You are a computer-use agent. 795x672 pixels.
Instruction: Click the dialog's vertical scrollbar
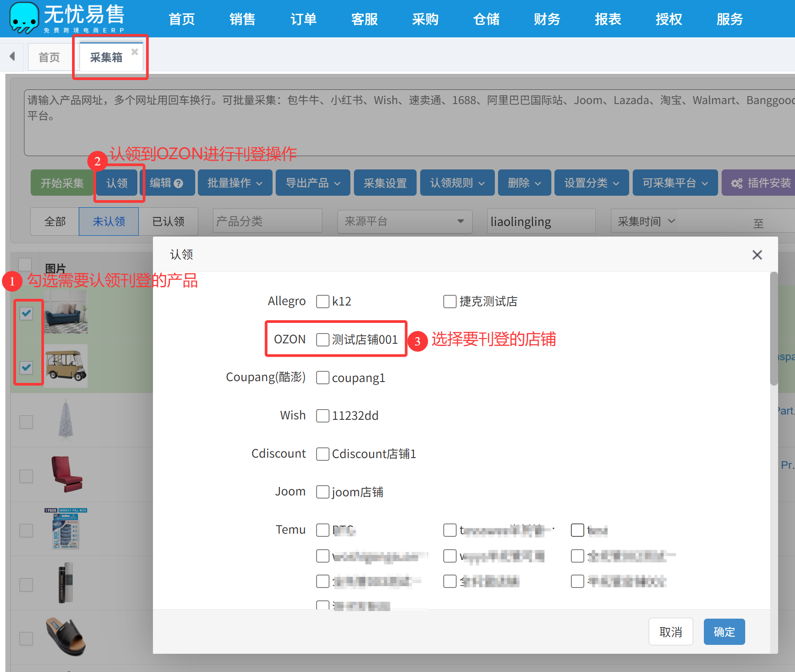774,329
